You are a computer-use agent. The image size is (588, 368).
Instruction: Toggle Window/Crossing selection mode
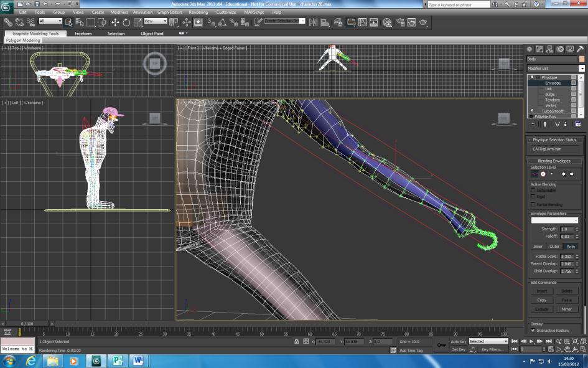[102, 22]
